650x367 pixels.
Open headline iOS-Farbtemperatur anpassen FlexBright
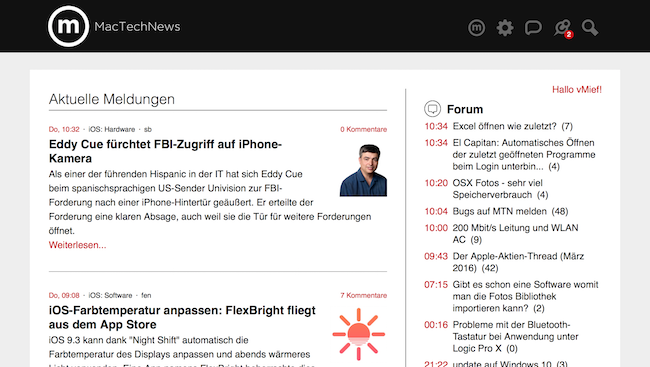pyautogui.click(x=182, y=317)
